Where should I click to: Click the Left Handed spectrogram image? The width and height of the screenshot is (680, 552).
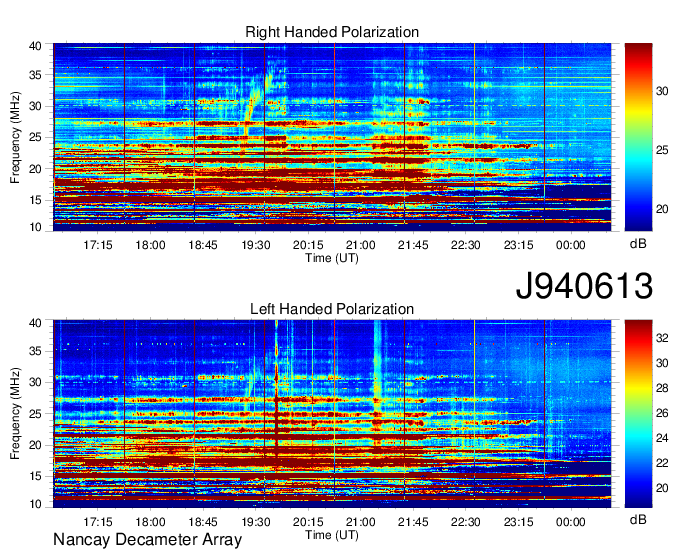[x=332, y=414]
